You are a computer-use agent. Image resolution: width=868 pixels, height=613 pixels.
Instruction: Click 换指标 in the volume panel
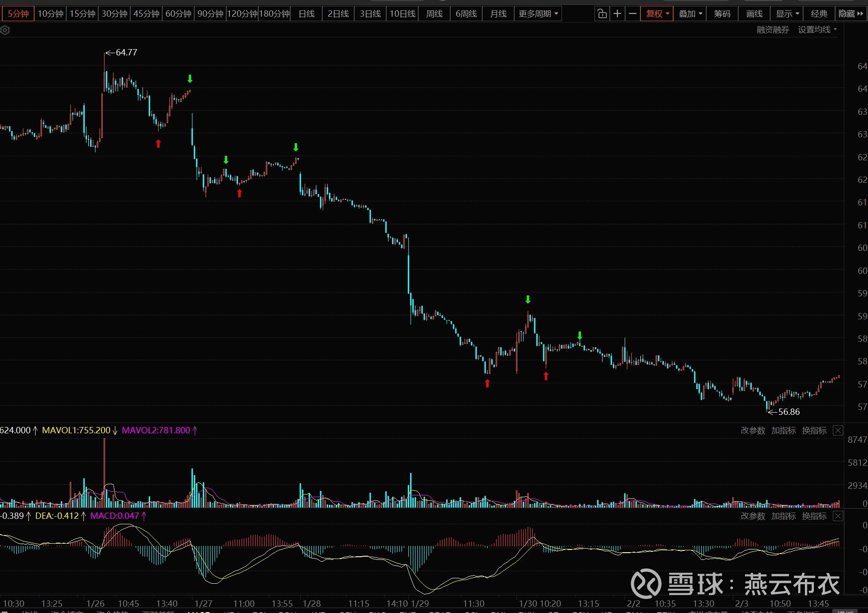point(814,431)
